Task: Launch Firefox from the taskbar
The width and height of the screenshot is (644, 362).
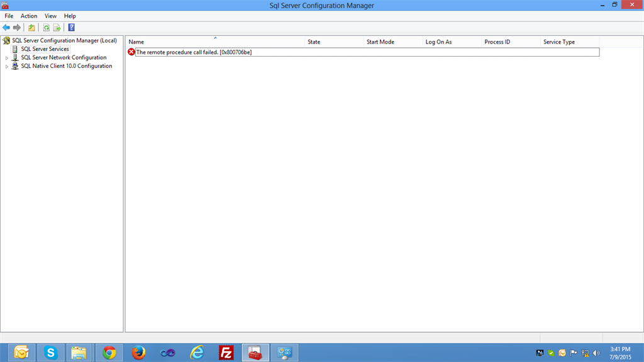Action: [x=138, y=353]
